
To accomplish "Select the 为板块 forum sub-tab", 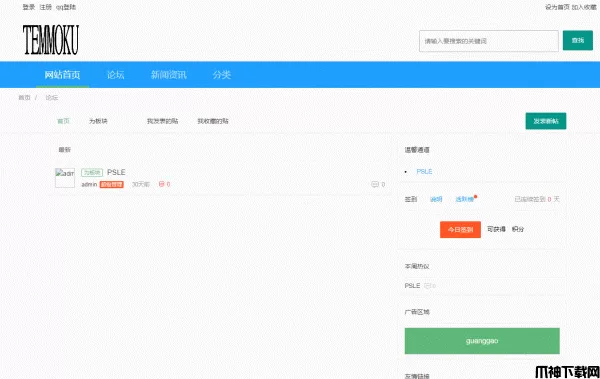I will (x=98, y=121).
